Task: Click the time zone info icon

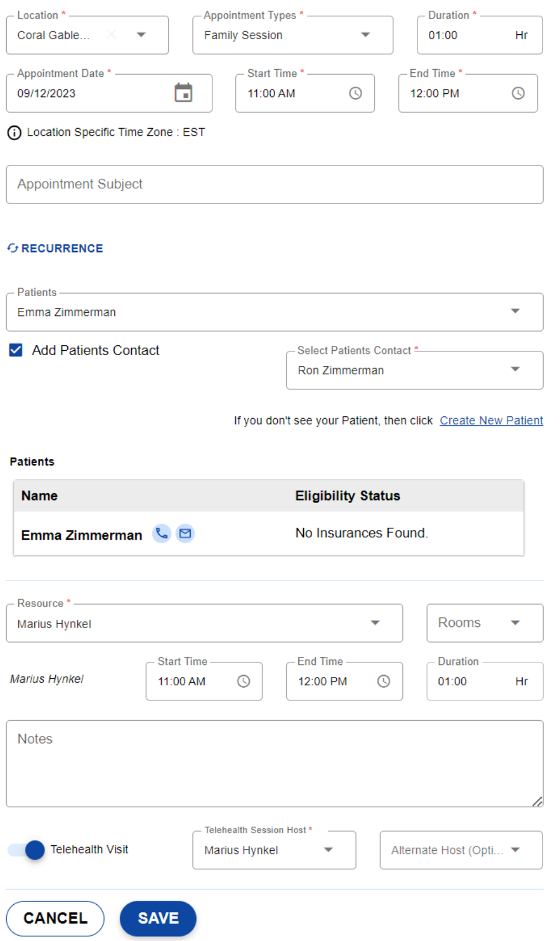Action: (14, 133)
